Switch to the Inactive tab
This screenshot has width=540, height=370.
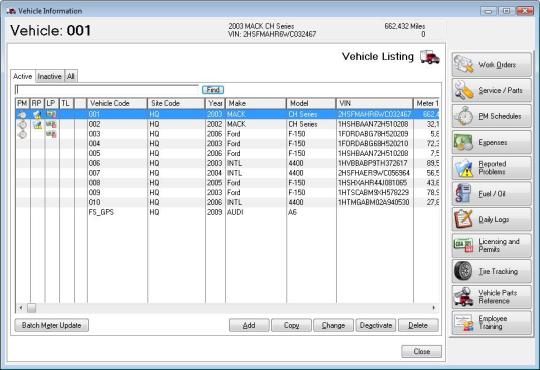click(x=50, y=76)
